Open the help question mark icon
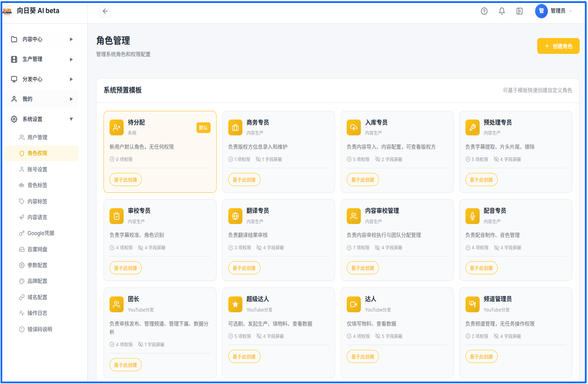 point(484,11)
